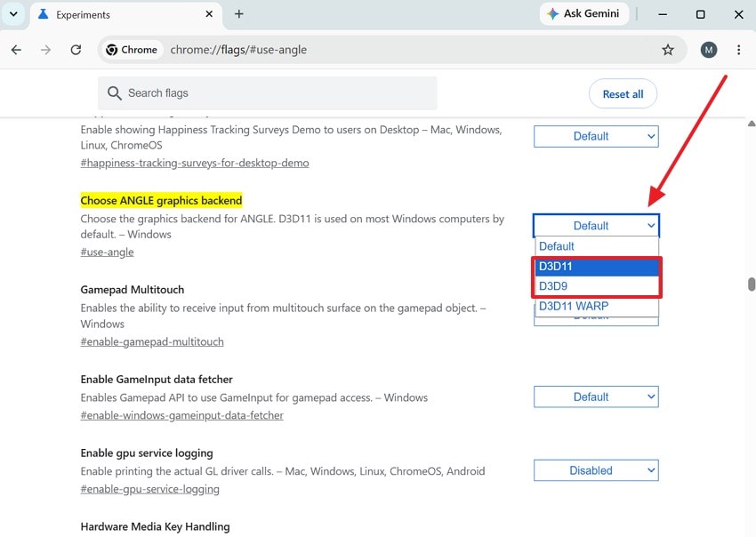Open the profile avatar M
This screenshot has height=537, width=756.
point(709,50)
